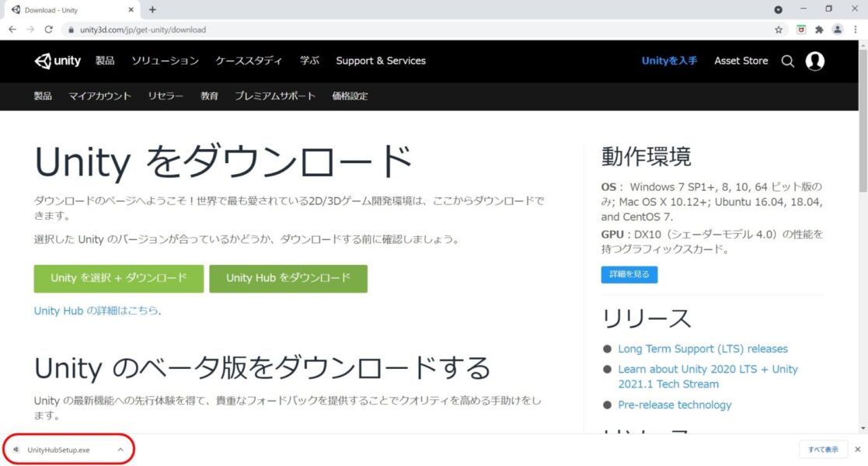
Task: Open a new tab with the plus button
Action: click(x=152, y=9)
